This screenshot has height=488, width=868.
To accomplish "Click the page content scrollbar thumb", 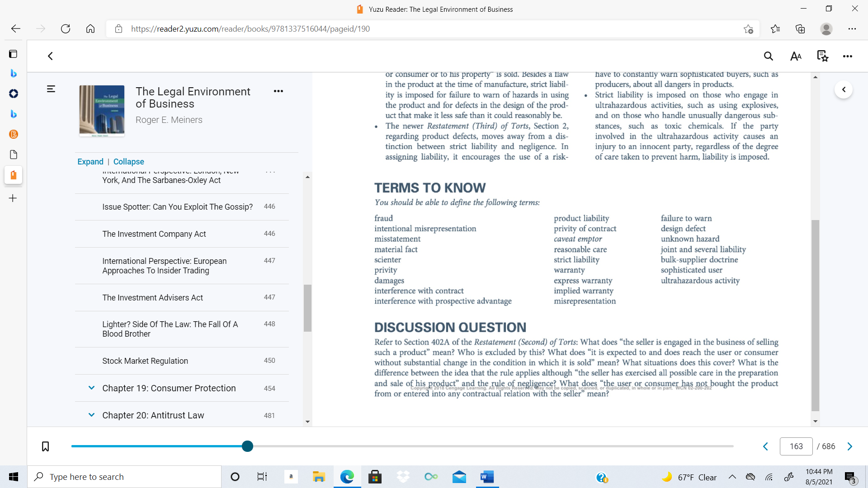I will click(815, 315).
